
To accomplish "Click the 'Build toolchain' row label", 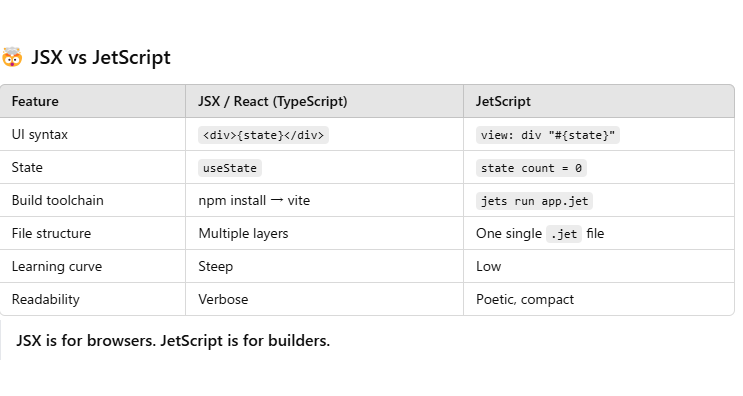I will click(57, 200).
